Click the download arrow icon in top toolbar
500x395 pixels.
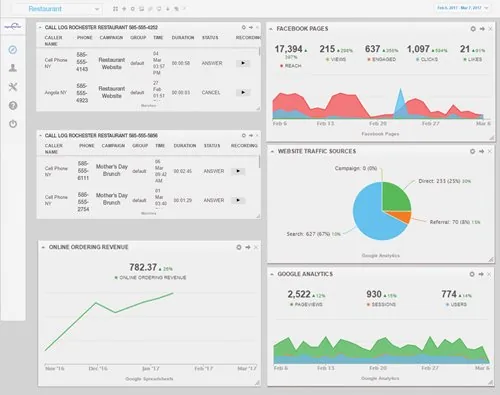click(x=168, y=9)
